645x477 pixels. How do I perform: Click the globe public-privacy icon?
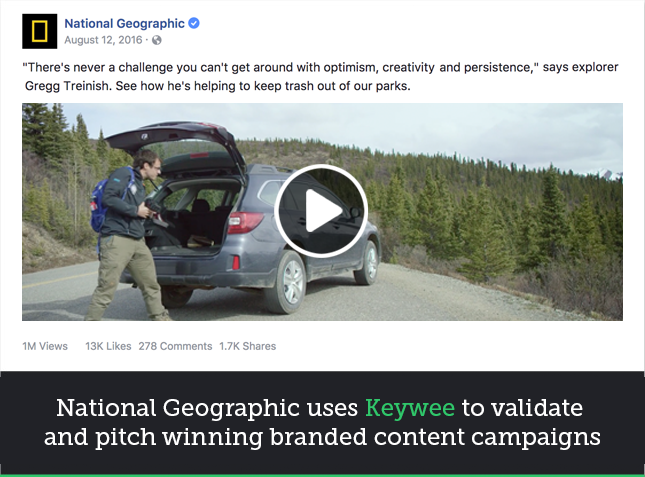click(x=157, y=40)
